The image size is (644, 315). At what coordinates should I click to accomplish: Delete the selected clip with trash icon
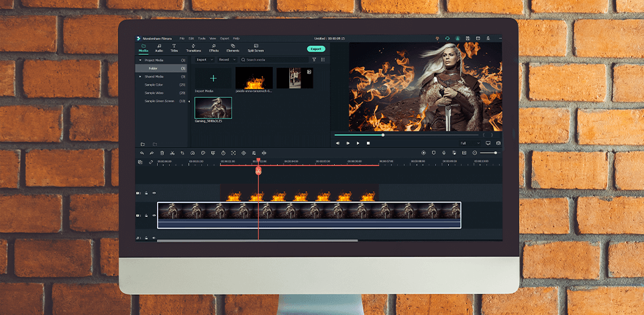coord(162,153)
